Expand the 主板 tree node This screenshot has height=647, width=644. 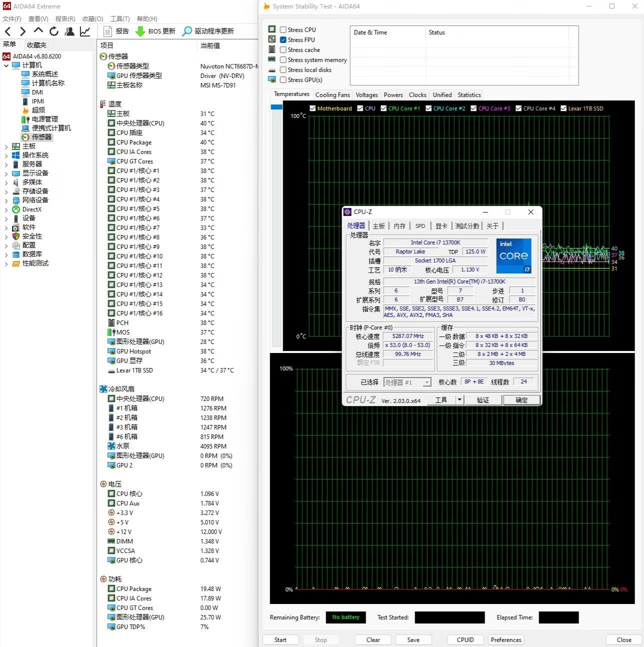pos(6,146)
